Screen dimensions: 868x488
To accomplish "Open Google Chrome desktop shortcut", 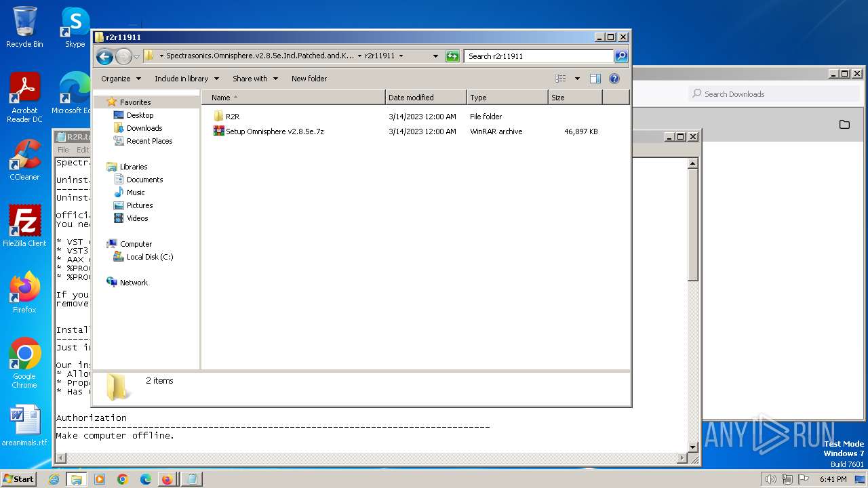I will [24, 363].
